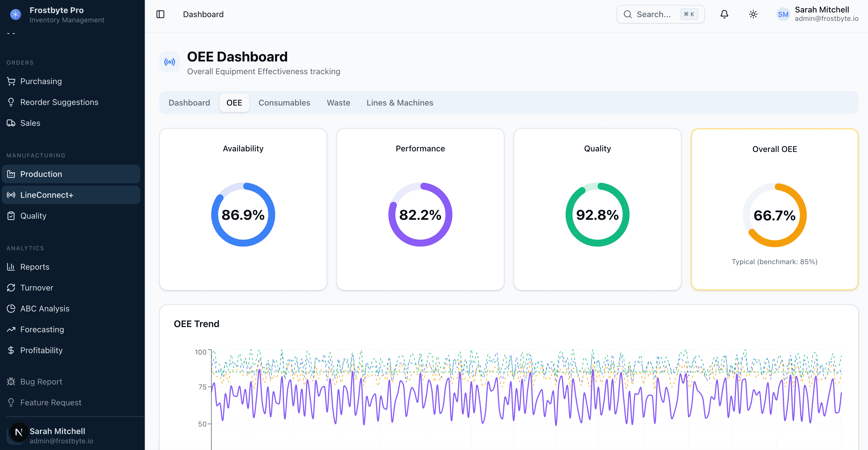Open Reorder Suggestions

(x=59, y=102)
